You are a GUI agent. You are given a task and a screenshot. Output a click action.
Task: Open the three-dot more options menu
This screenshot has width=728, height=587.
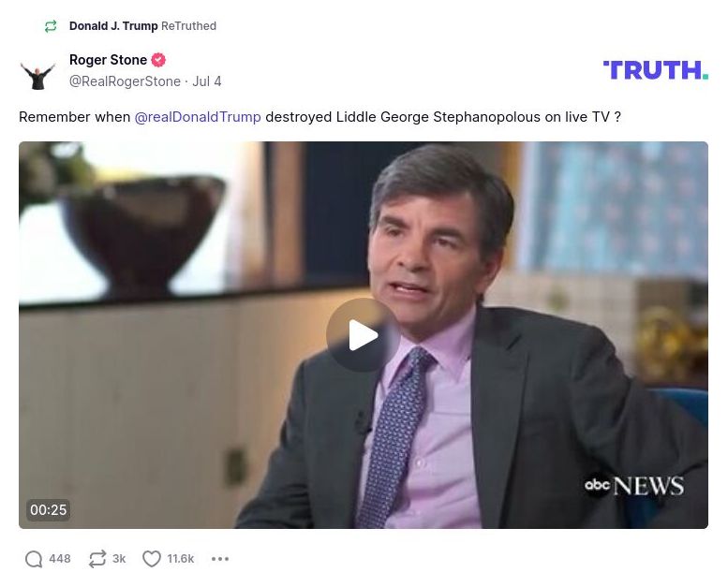219,559
